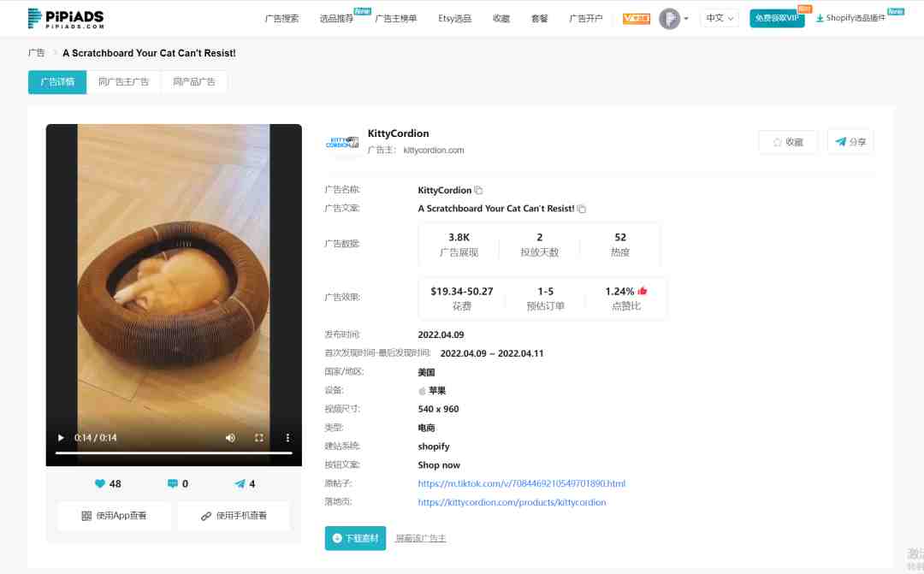Open the kittycordion.com landing page link
924x574 pixels.
(512, 502)
